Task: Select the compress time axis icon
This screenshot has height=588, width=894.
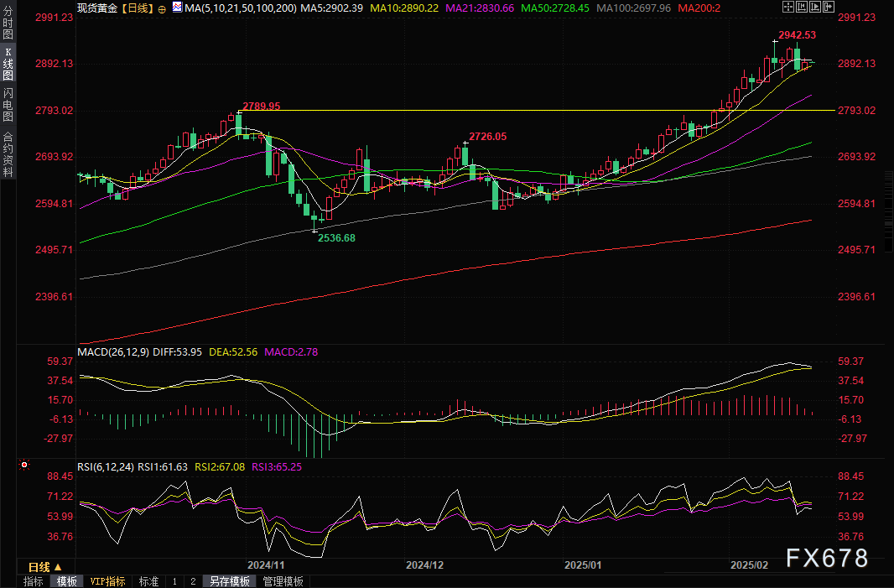Action: 802,7
